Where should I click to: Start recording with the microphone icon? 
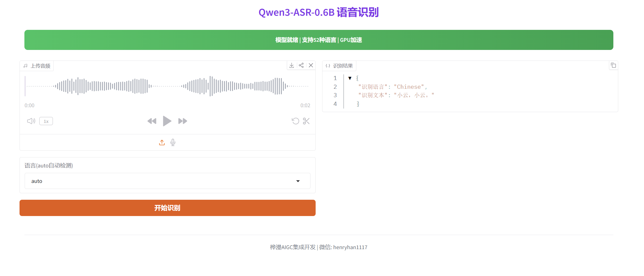172,142
